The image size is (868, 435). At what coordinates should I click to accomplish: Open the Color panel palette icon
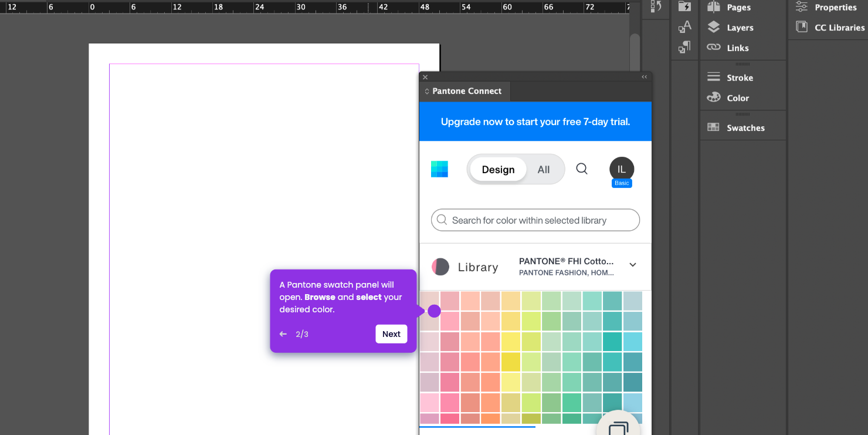[x=714, y=98]
